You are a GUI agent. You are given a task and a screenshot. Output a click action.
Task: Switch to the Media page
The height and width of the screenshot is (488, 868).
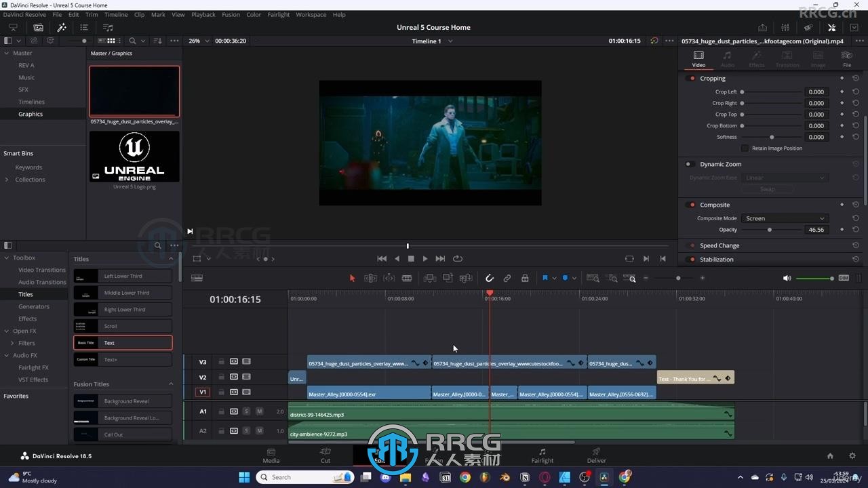pyautogui.click(x=271, y=455)
